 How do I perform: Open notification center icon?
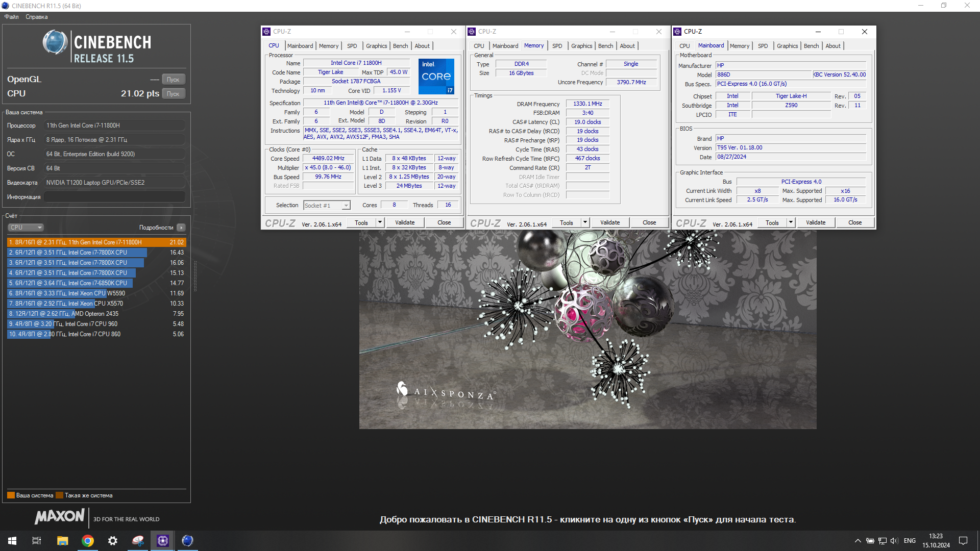pyautogui.click(x=963, y=541)
